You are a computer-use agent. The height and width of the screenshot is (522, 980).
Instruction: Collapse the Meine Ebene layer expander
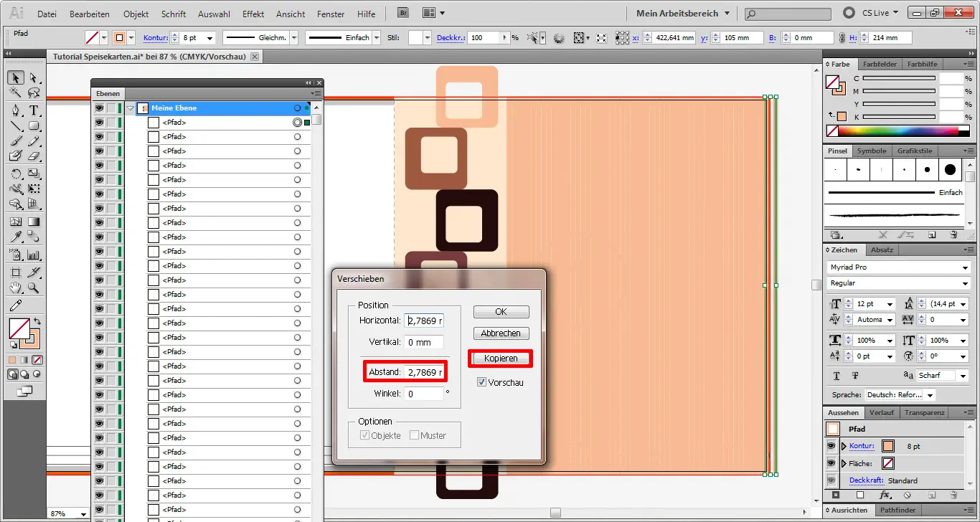point(131,108)
